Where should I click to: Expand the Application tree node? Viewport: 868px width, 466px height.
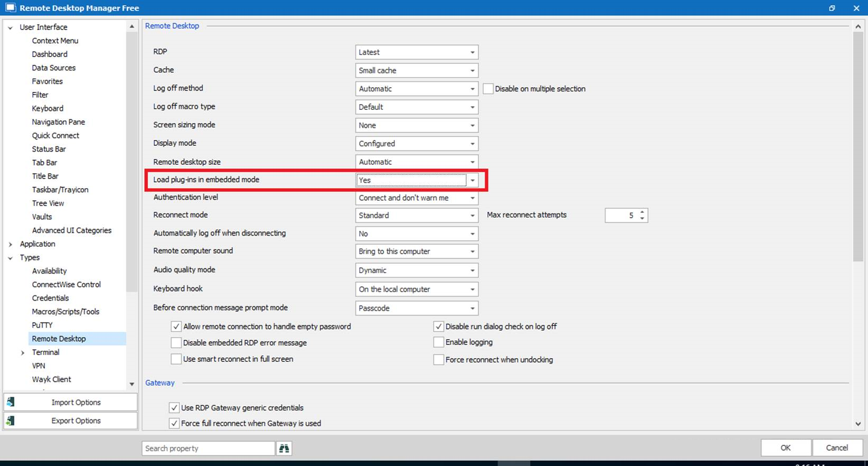click(x=11, y=244)
